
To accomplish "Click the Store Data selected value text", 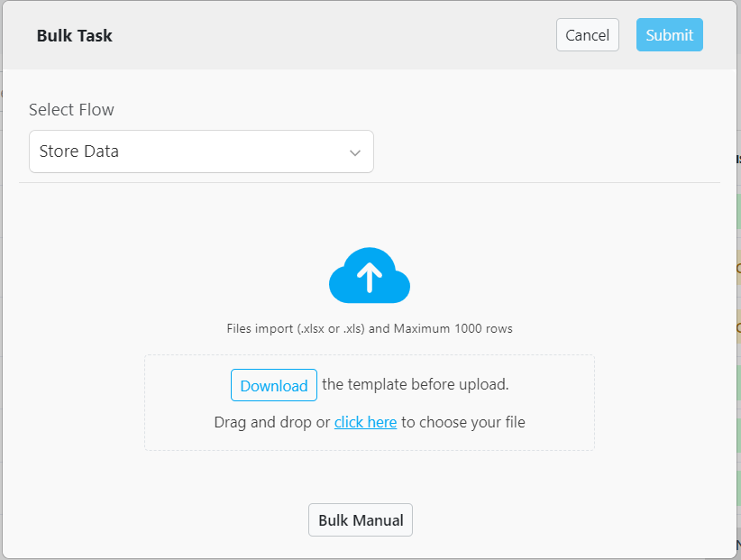I will (79, 151).
